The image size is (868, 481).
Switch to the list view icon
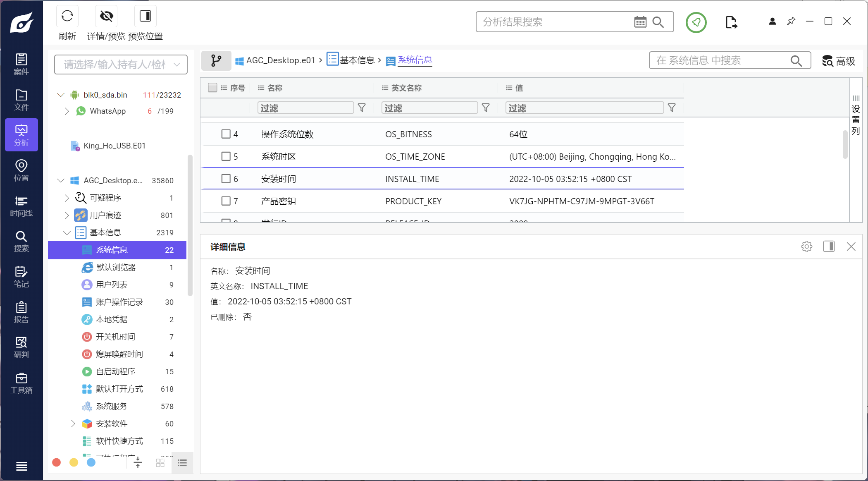pyautogui.click(x=182, y=463)
